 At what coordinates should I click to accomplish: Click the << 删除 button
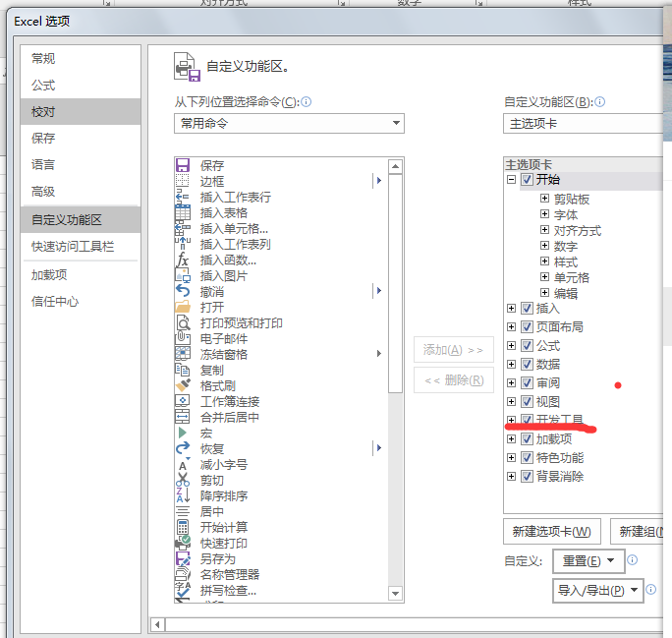click(x=454, y=379)
